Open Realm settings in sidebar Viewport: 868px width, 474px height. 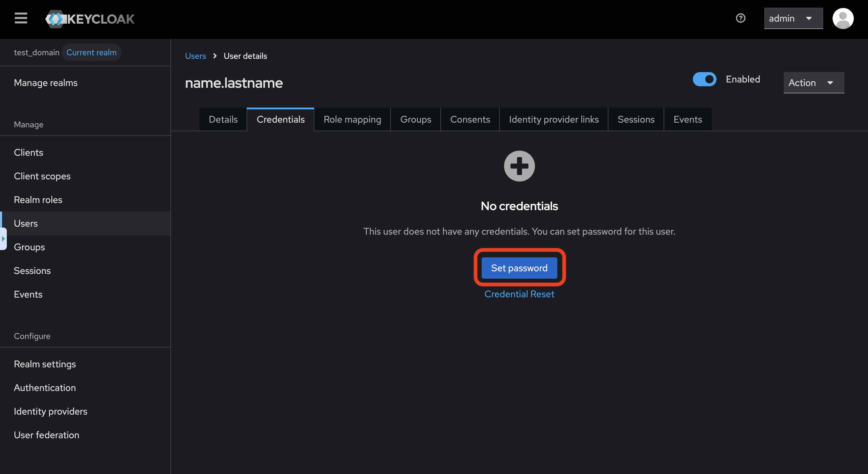click(45, 364)
